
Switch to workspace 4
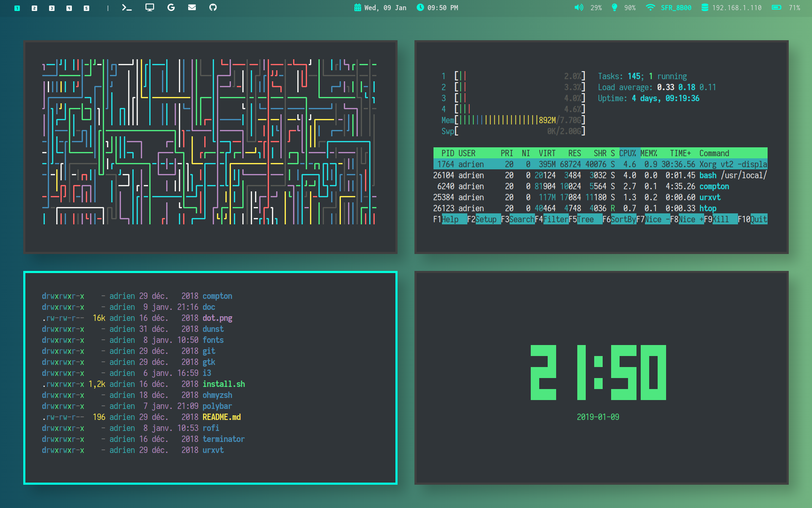click(69, 8)
